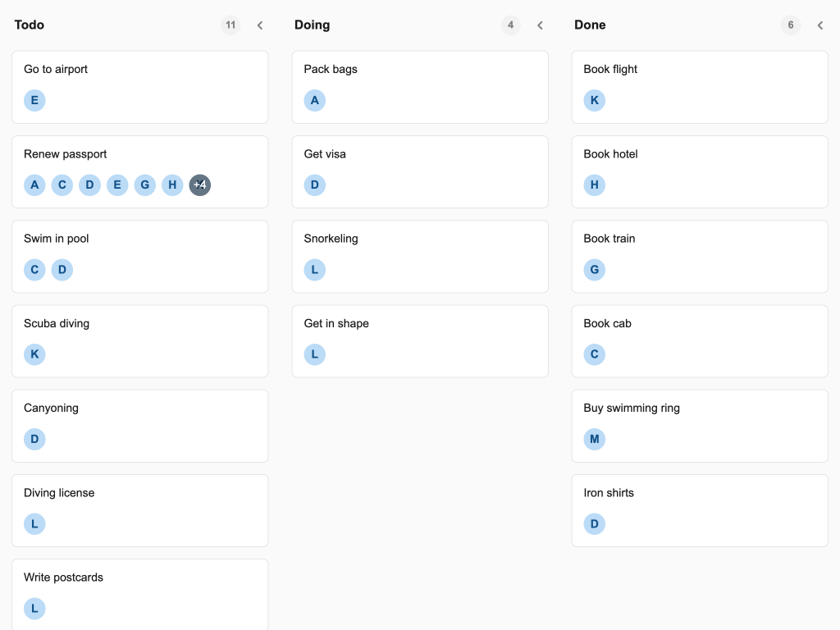Collapse the Doing column using its chevron
This screenshot has width=840, height=630.
[x=540, y=25]
